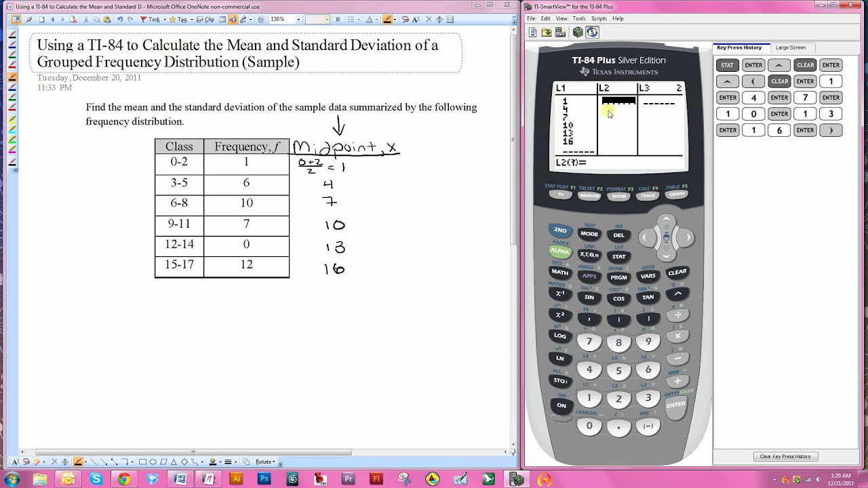Toggle Bold formatting in the OneNote toolbar
This screenshot has height=488, width=868.
[x=338, y=20]
